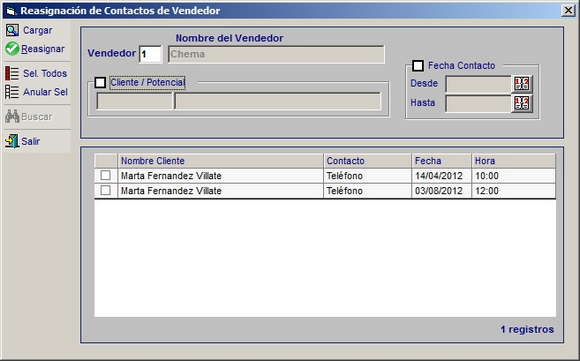Click the Contacto column header
Viewport: 580px width, 361px height.
[x=367, y=161]
